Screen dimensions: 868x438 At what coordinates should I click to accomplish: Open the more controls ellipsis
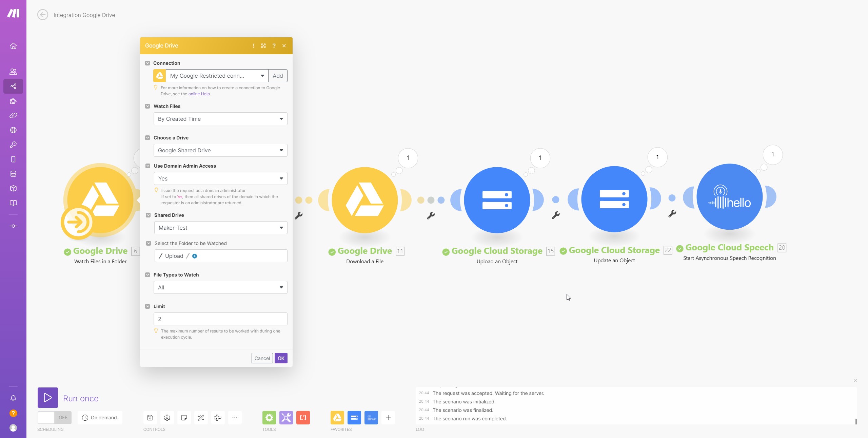235,418
